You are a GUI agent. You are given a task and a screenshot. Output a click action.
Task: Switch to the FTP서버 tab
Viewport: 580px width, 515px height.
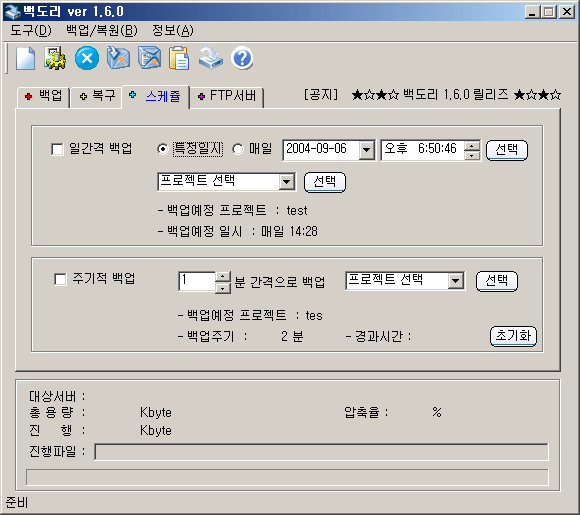(x=227, y=96)
